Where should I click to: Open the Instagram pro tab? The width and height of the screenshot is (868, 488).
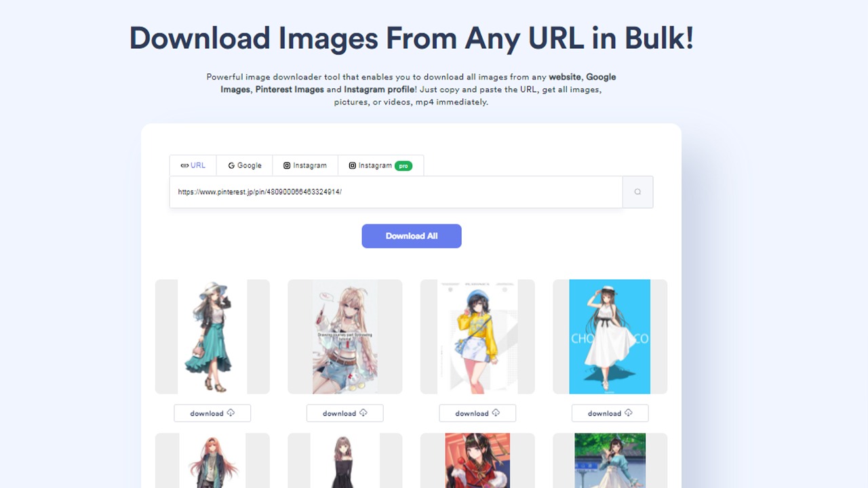pos(380,165)
